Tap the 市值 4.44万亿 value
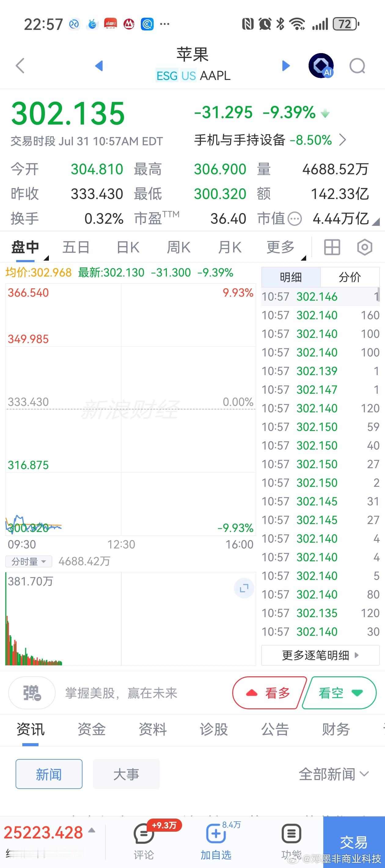 point(340,219)
